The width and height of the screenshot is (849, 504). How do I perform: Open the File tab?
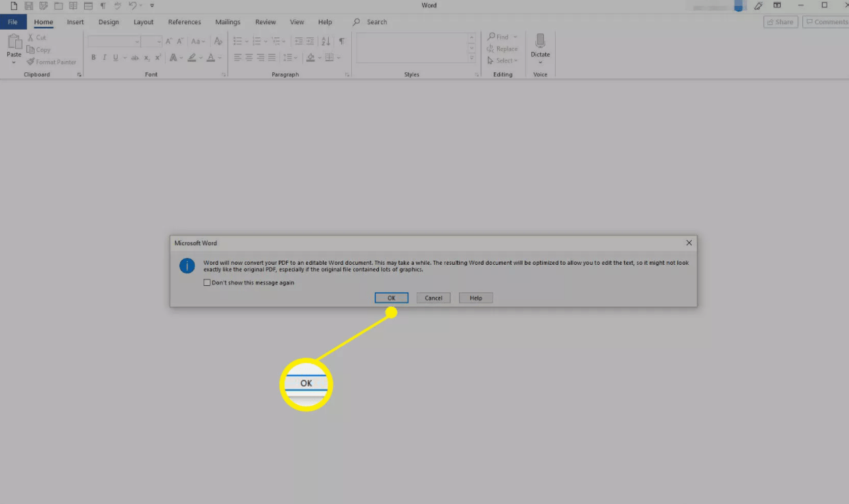point(12,22)
